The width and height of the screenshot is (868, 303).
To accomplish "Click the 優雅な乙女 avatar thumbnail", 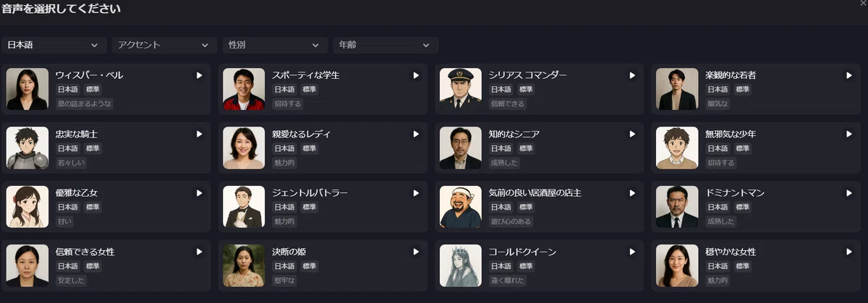I will [x=27, y=207].
